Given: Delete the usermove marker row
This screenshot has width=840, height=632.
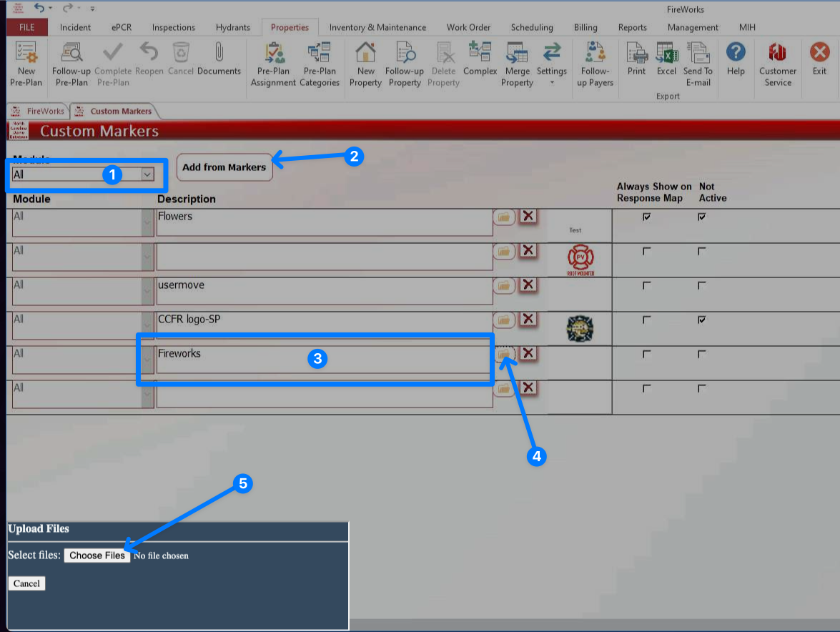Looking at the screenshot, I should click(528, 285).
